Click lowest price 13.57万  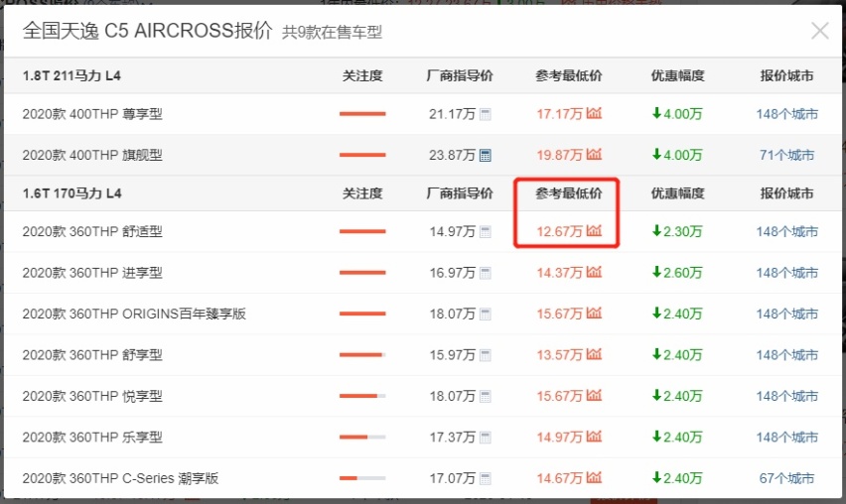[559, 355]
